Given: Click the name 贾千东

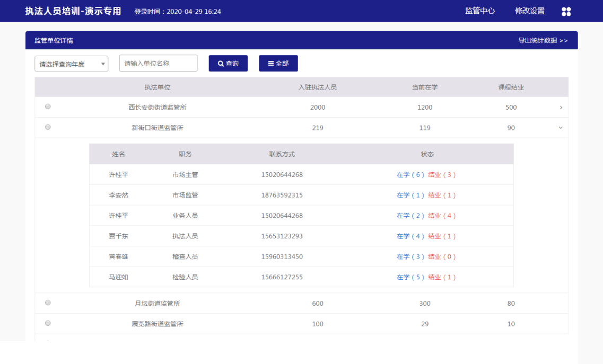Looking at the screenshot, I should [118, 236].
